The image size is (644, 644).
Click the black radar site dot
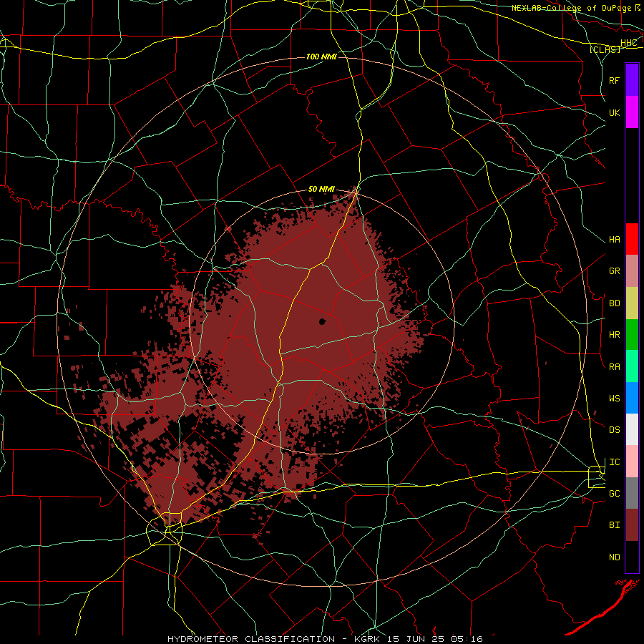(x=323, y=321)
